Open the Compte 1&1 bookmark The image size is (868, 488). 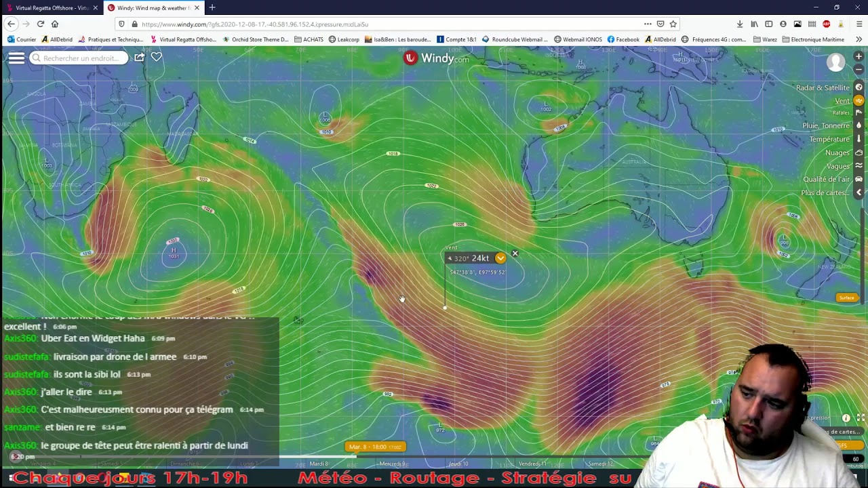click(x=456, y=39)
